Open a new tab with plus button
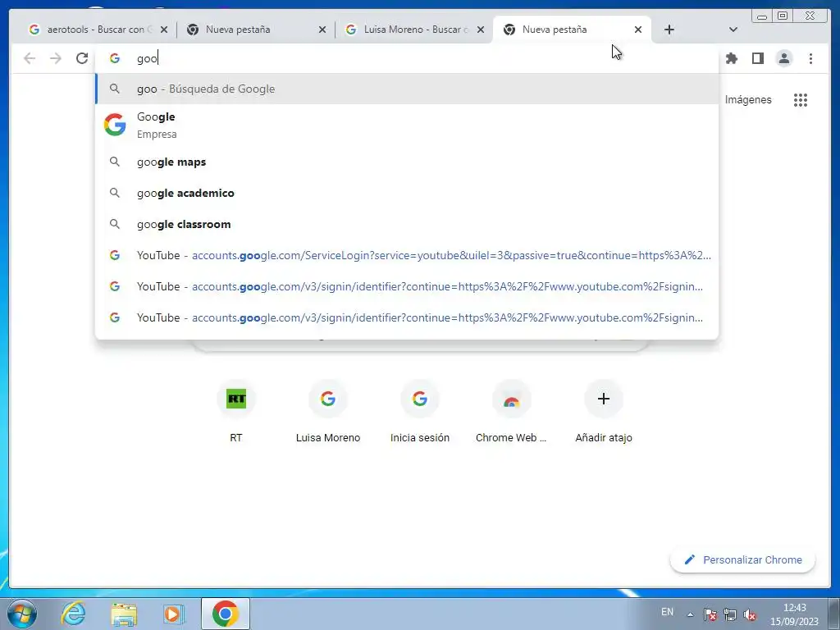840x630 pixels. [669, 30]
